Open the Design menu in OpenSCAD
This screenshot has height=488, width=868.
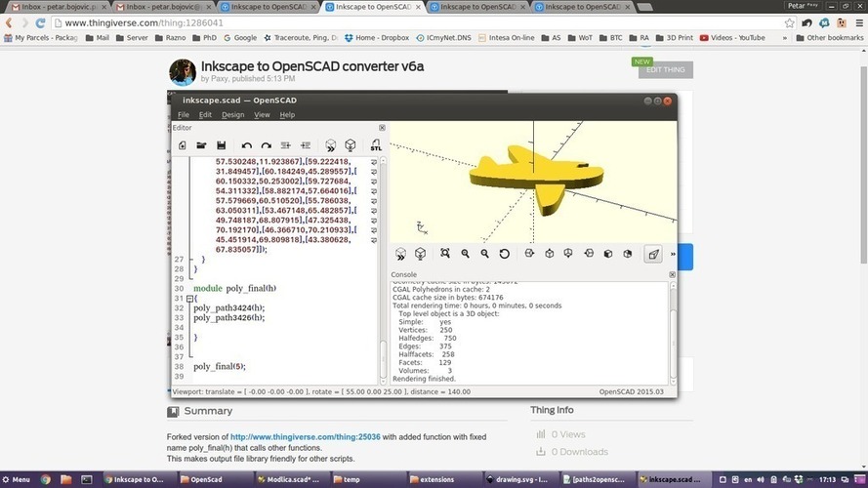tap(232, 114)
